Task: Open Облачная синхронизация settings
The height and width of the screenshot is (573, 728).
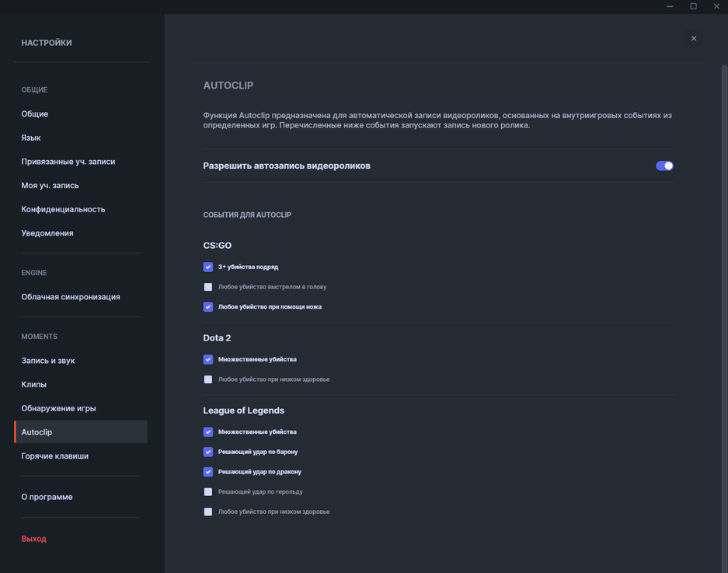Action: pyautogui.click(x=71, y=297)
